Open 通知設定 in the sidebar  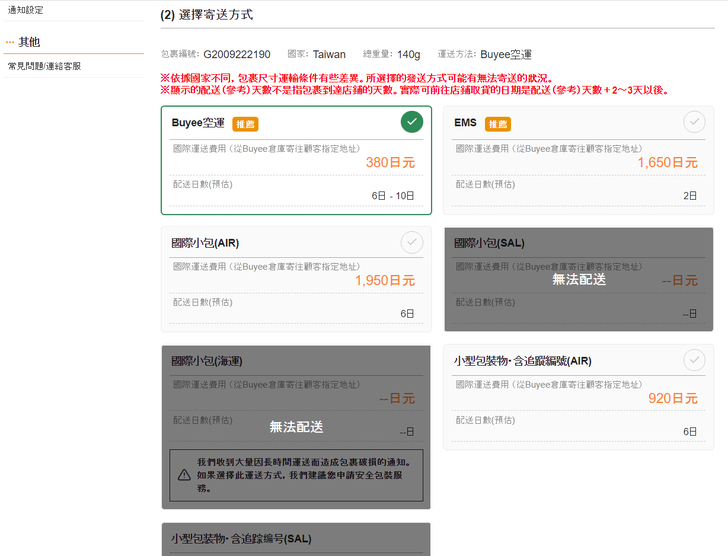(x=25, y=9)
